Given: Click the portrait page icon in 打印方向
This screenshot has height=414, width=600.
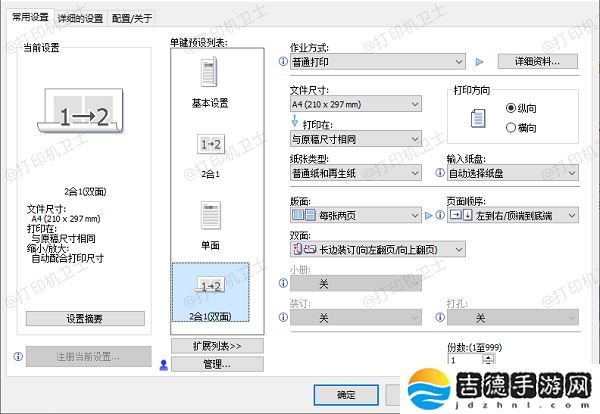Looking at the screenshot, I should coord(478,118).
